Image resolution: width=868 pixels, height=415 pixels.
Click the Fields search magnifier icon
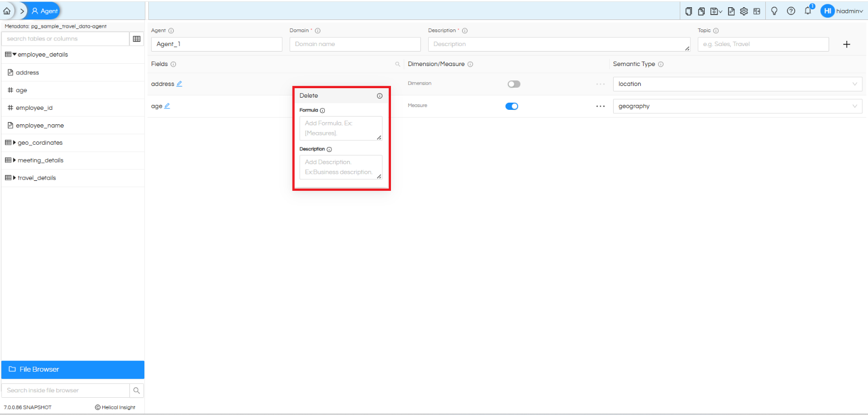398,64
